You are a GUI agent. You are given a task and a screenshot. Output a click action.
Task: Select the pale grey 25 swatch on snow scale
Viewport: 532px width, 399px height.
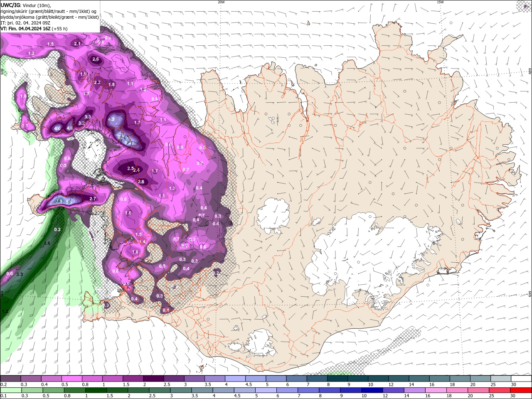[x=501, y=378]
